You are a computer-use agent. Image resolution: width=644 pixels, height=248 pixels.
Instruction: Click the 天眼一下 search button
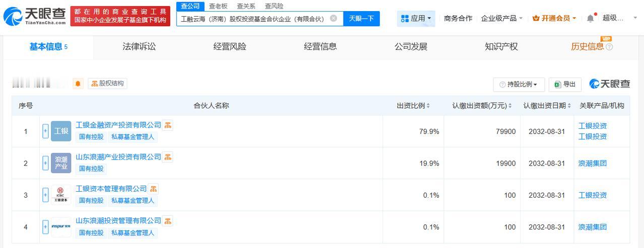click(x=361, y=19)
